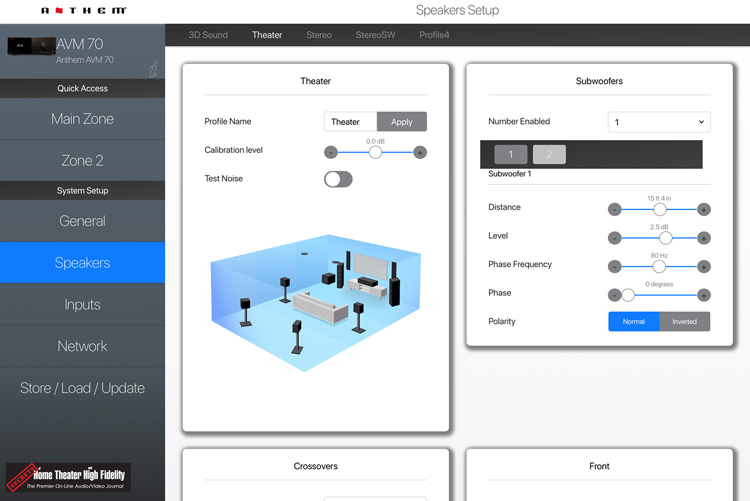
Task: Select subwoofer 2 selector button
Action: (549, 154)
